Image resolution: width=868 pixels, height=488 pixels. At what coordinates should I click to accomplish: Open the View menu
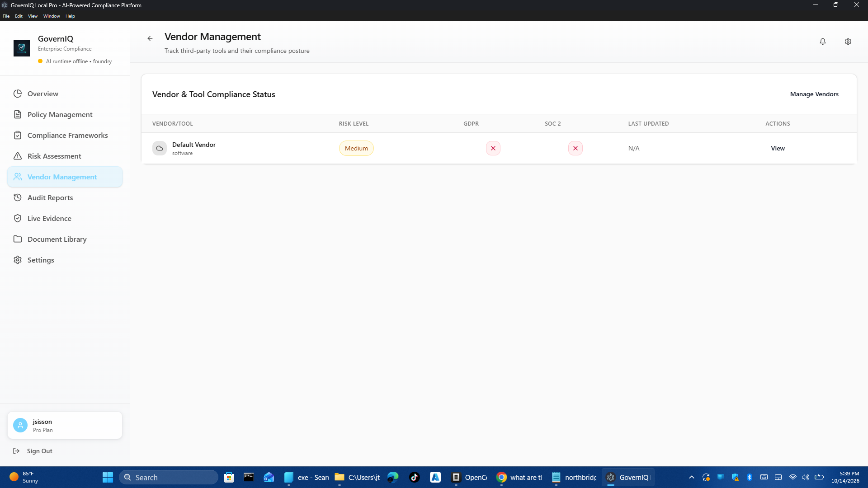(33, 16)
